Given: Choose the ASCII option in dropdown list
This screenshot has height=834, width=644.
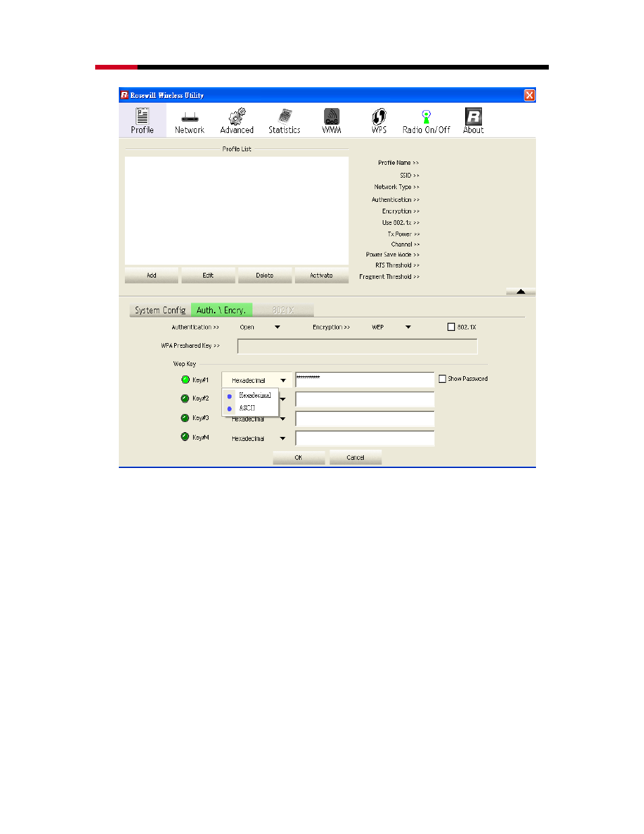Looking at the screenshot, I should [x=250, y=408].
